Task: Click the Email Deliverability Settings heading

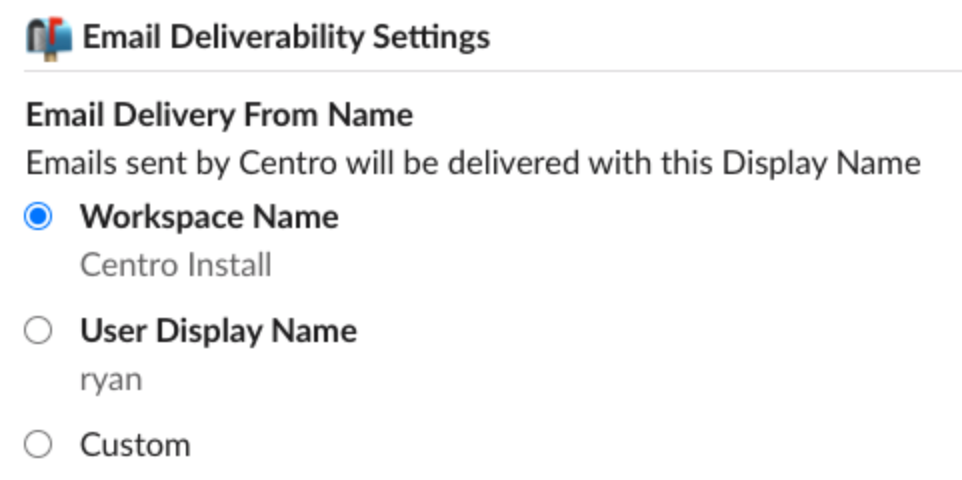Action: pyautogui.click(x=287, y=38)
